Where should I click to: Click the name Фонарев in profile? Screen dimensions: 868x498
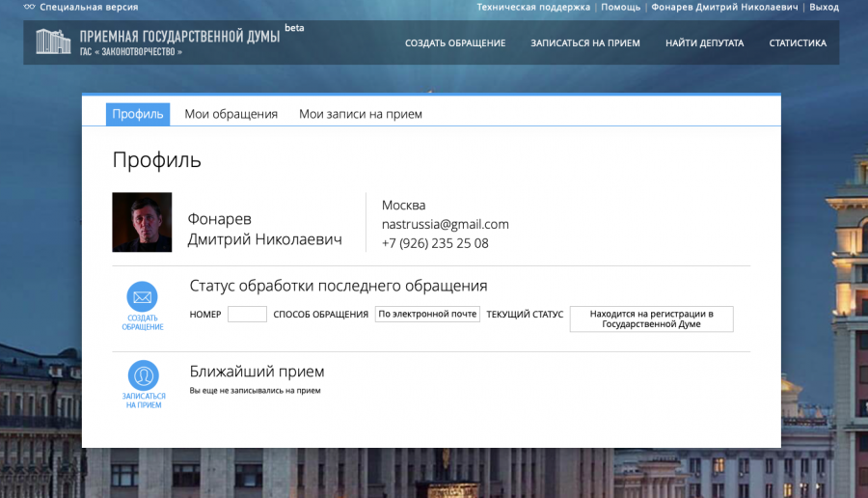[x=219, y=219]
